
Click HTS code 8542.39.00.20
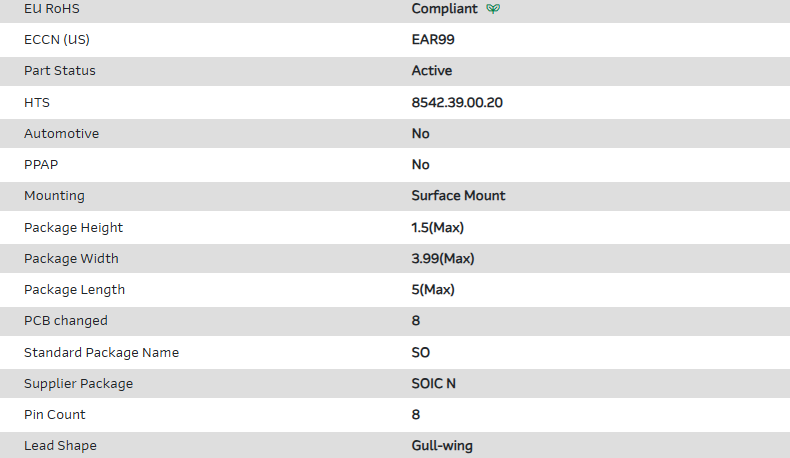(457, 102)
